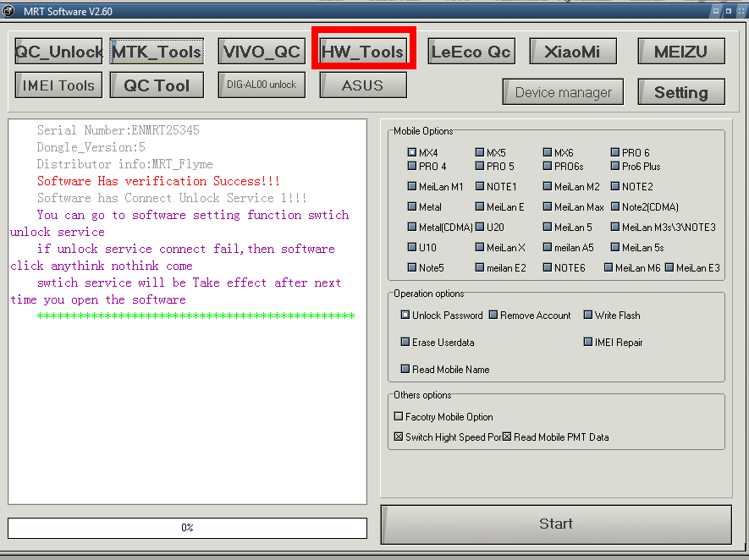The image size is (749, 560).
Task: Enable the Read Mobile Name option
Action: (x=405, y=369)
